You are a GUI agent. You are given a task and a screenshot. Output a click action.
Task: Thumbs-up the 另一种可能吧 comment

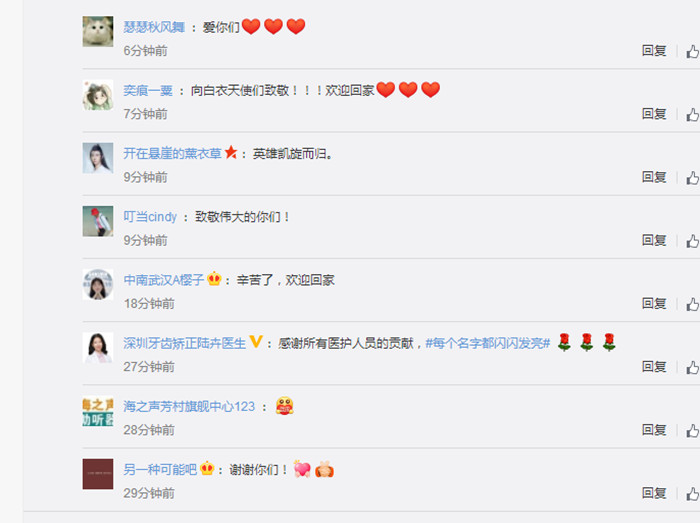(x=693, y=494)
